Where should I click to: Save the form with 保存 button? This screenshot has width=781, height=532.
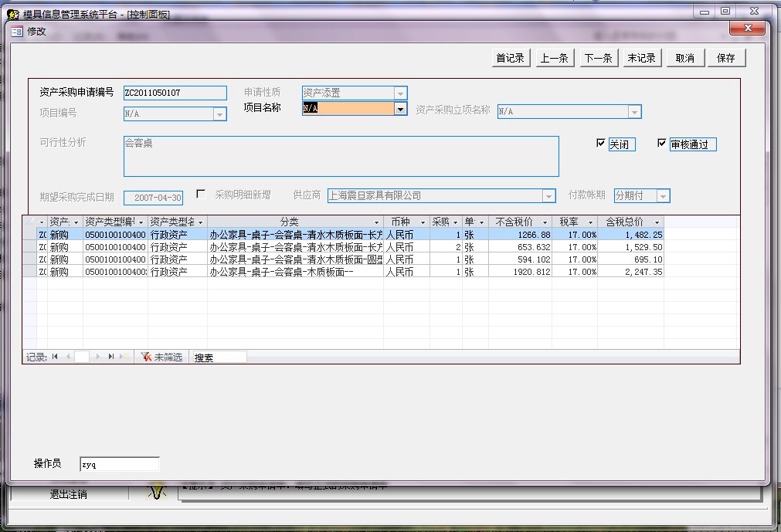pyautogui.click(x=726, y=58)
